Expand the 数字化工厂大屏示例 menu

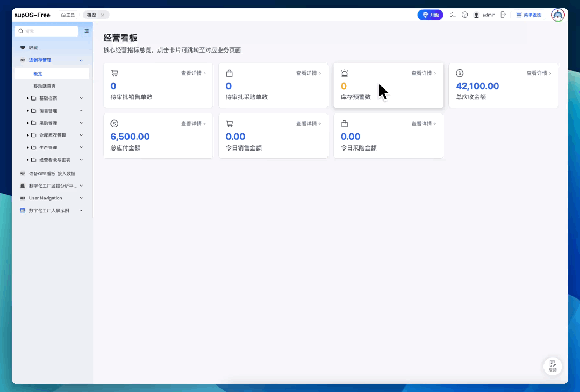81,210
